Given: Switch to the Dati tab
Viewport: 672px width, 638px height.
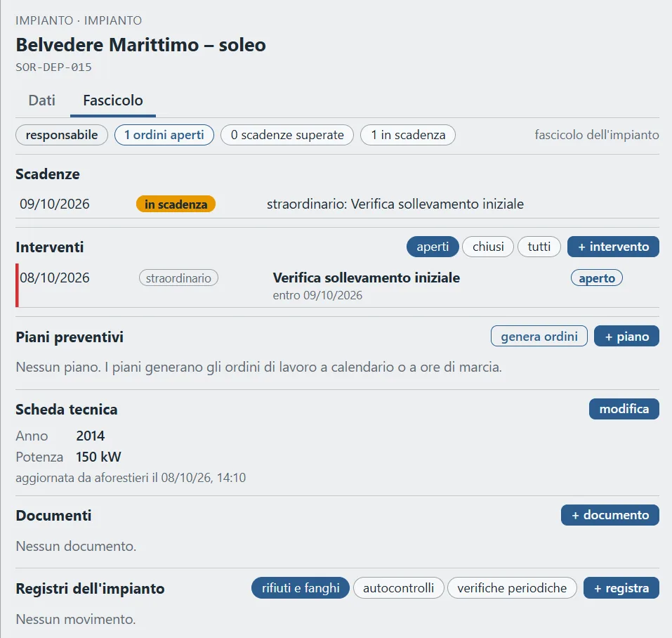Looking at the screenshot, I should [x=41, y=100].
